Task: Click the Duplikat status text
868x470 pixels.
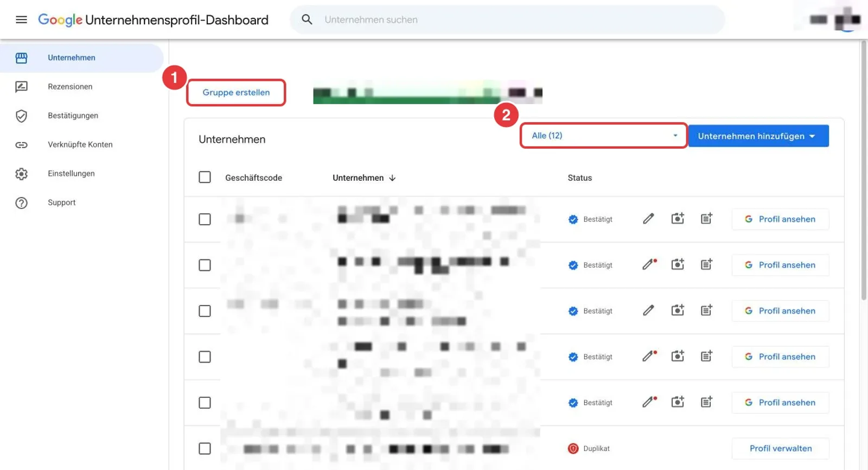Action: tap(596, 449)
